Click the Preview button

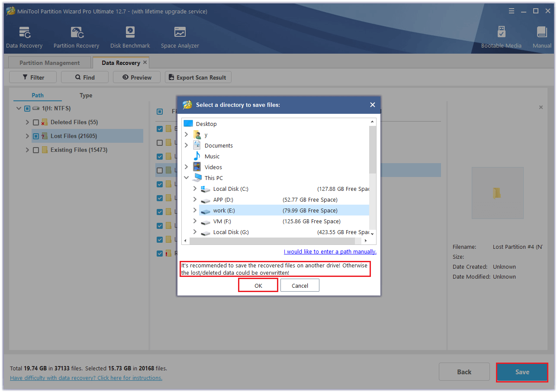click(x=137, y=77)
